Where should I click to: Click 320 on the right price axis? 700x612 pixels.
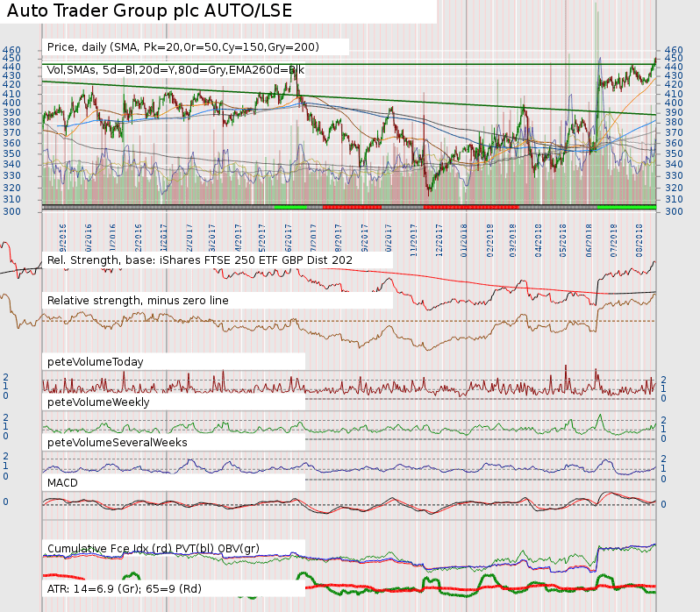click(674, 188)
